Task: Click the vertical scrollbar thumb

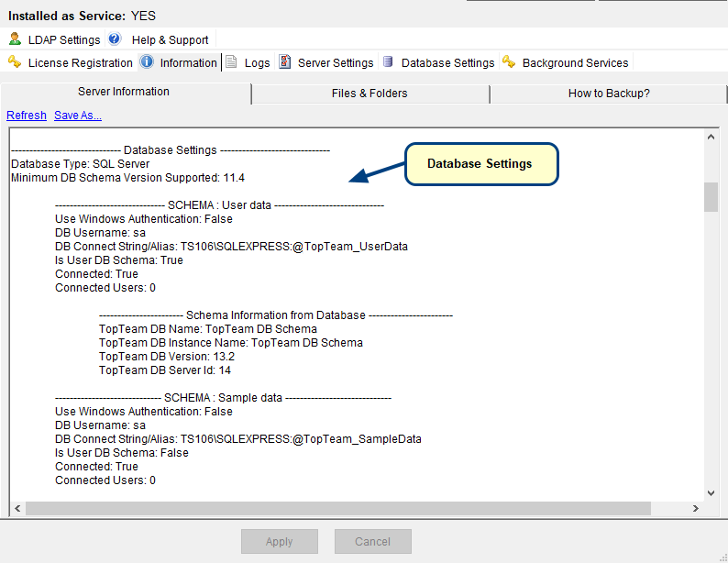Action: click(711, 197)
